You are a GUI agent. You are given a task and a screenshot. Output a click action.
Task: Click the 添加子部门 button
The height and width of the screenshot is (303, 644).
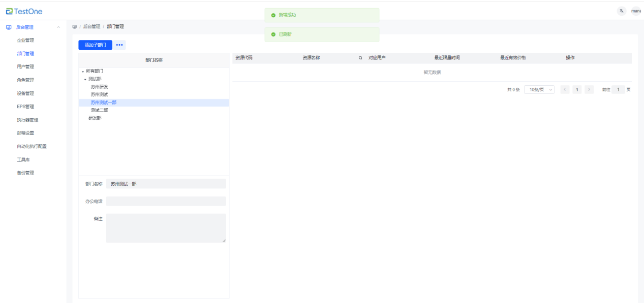coord(95,45)
